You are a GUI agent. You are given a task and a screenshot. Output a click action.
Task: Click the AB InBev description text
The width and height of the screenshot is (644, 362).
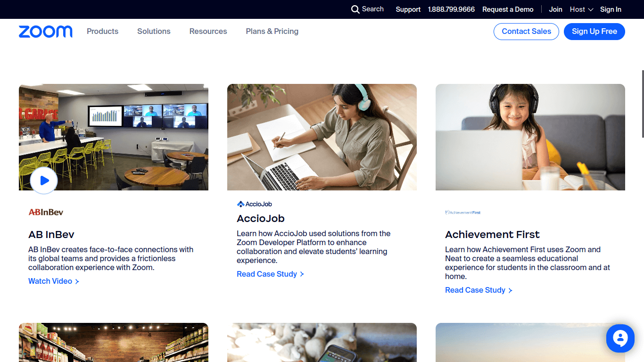[x=111, y=259]
